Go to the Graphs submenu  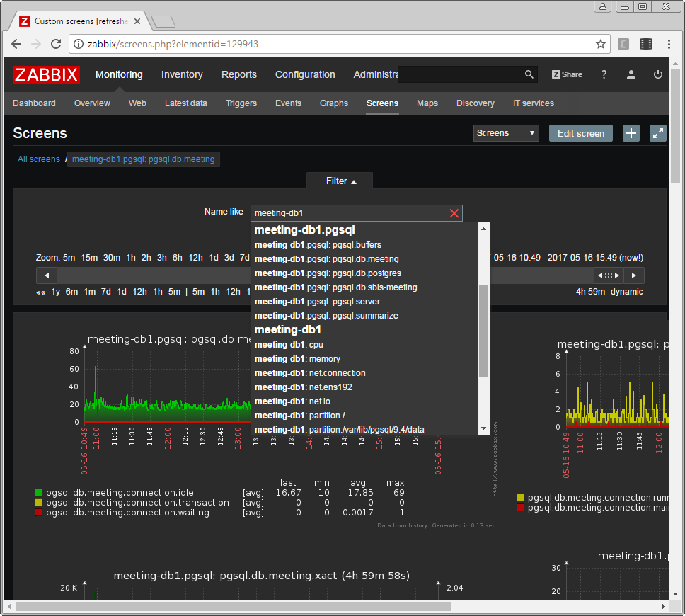(x=334, y=103)
